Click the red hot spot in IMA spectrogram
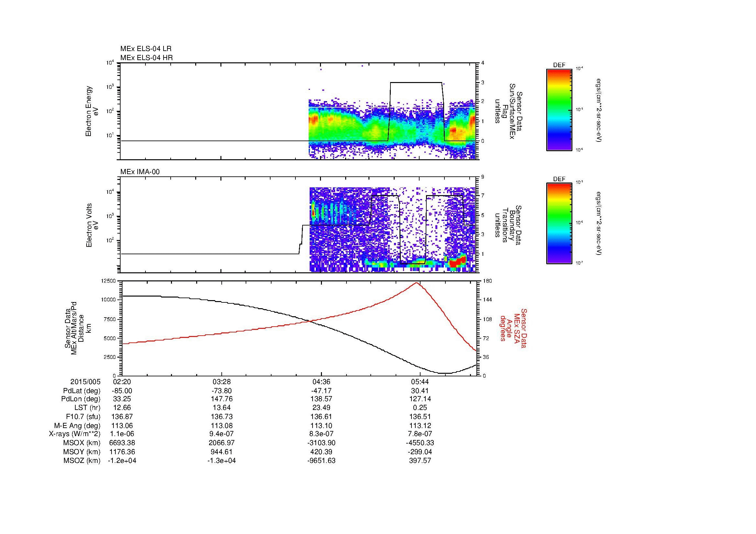The image size is (756, 534). click(x=457, y=262)
